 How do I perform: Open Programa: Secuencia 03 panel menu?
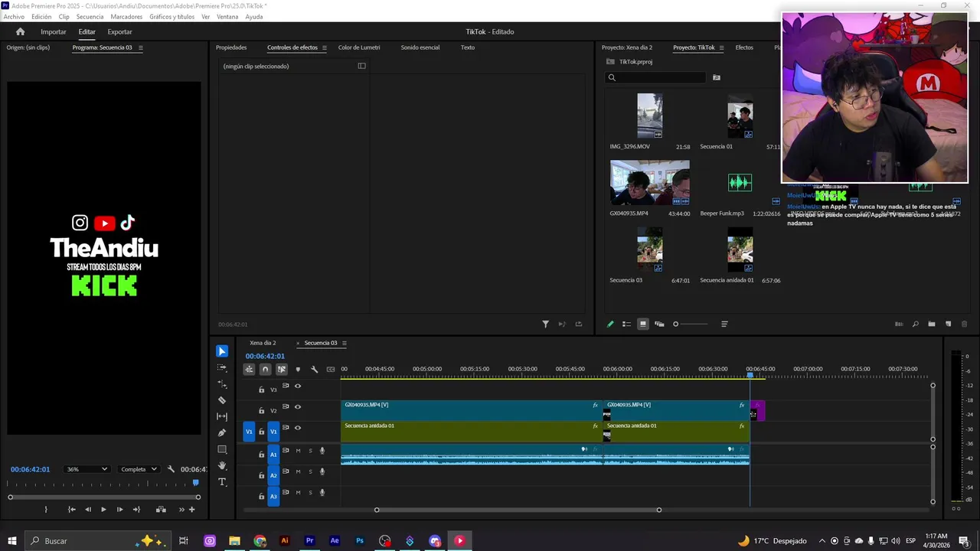pyautogui.click(x=140, y=47)
